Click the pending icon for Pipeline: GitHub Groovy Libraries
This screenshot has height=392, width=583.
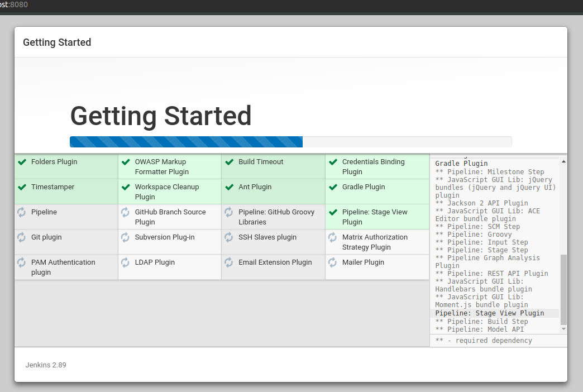[x=228, y=212]
